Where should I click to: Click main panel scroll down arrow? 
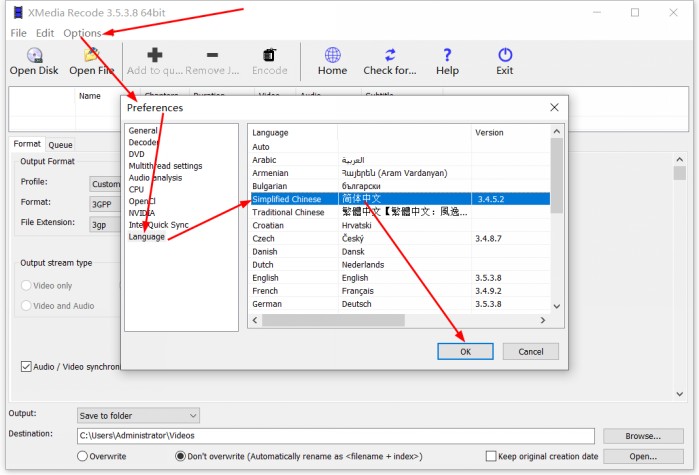[680, 394]
